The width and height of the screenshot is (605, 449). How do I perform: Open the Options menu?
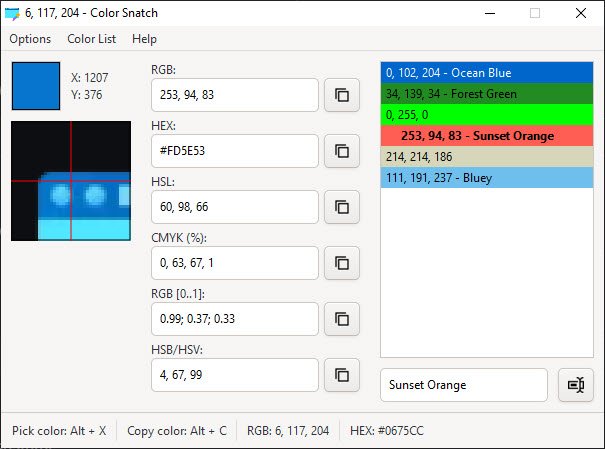pos(30,39)
